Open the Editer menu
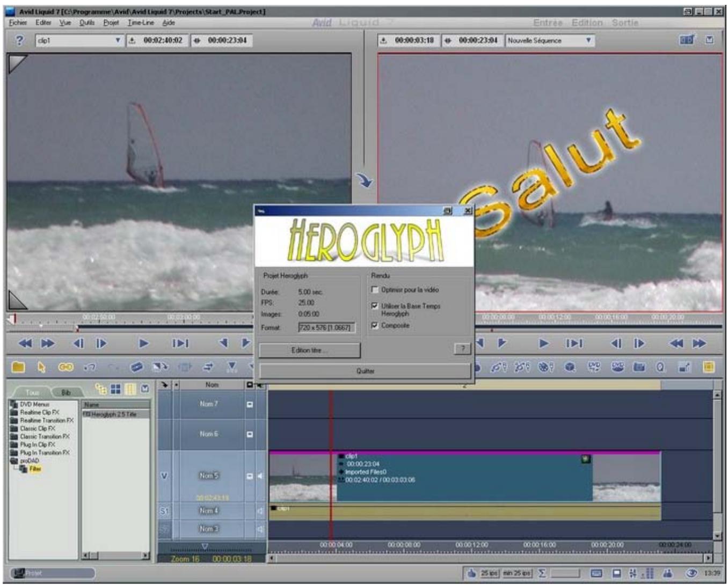This screenshot has width=728, height=585. pyautogui.click(x=43, y=23)
